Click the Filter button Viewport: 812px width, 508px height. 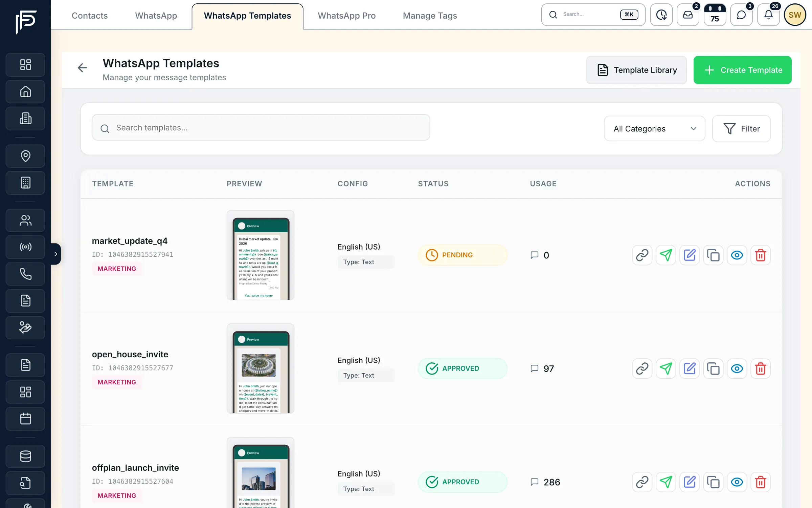point(741,129)
